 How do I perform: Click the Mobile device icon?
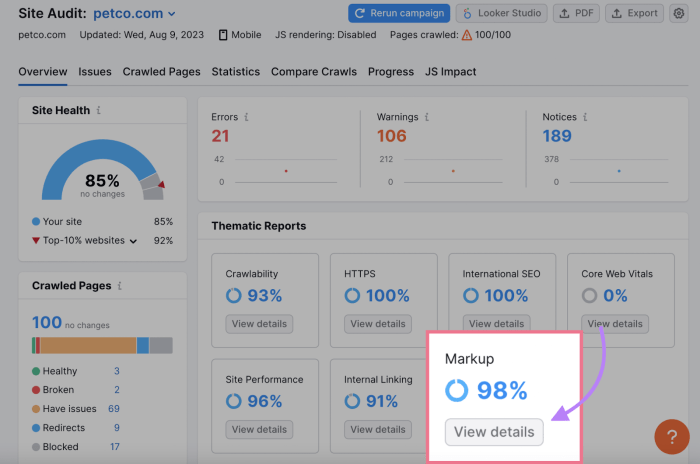click(x=223, y=35)
